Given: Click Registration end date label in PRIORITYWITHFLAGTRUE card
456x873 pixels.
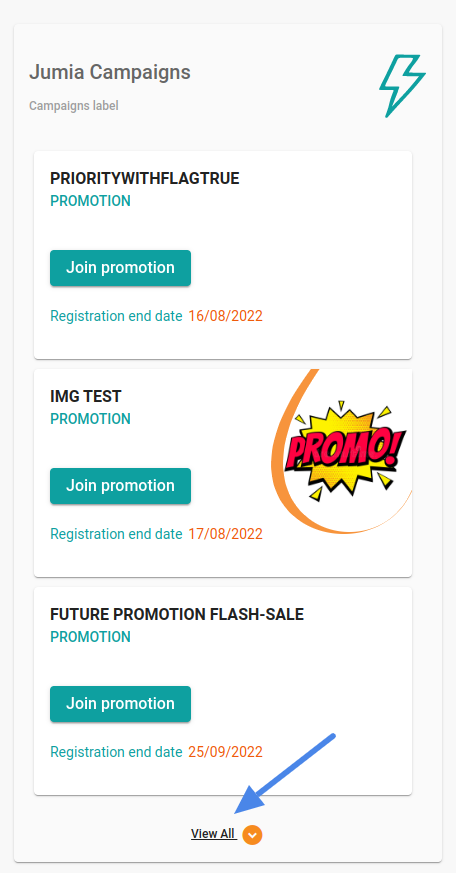Looking at the screenshot, I should click(116, 316).
